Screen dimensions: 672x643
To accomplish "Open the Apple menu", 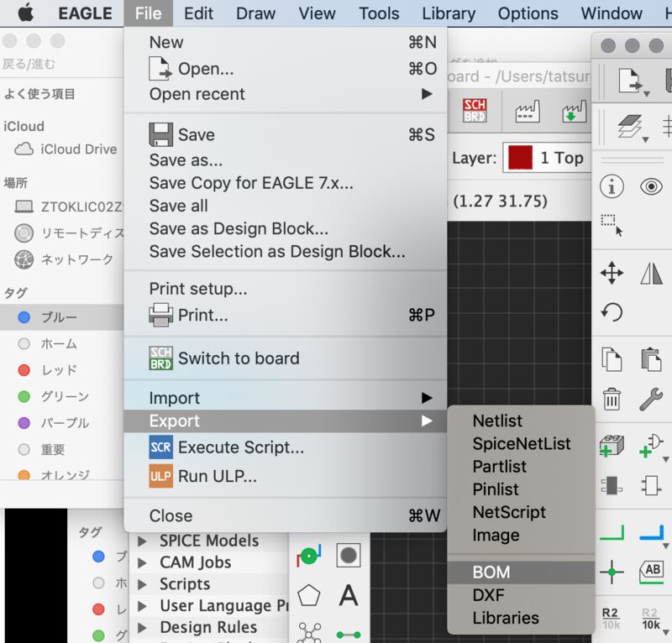I will click(x=26, y=13).
